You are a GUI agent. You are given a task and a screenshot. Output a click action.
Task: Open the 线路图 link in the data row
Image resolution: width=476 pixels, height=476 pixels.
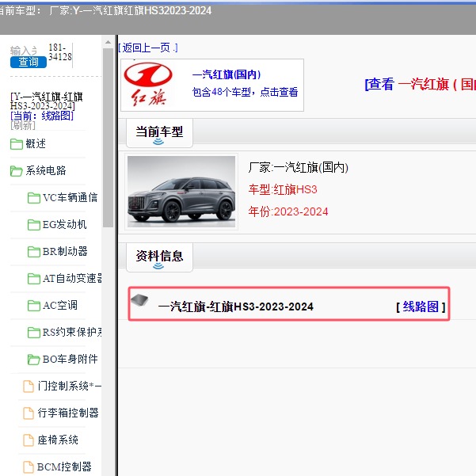coord(421,307)
